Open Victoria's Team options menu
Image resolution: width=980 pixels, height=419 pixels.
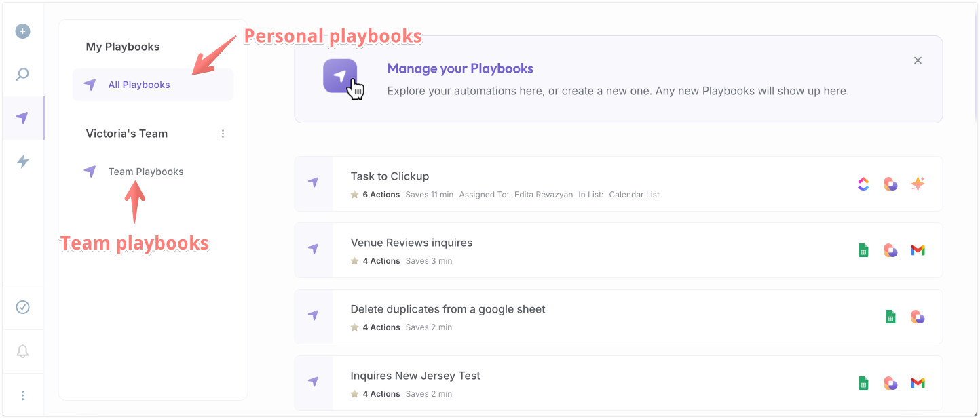223,134
